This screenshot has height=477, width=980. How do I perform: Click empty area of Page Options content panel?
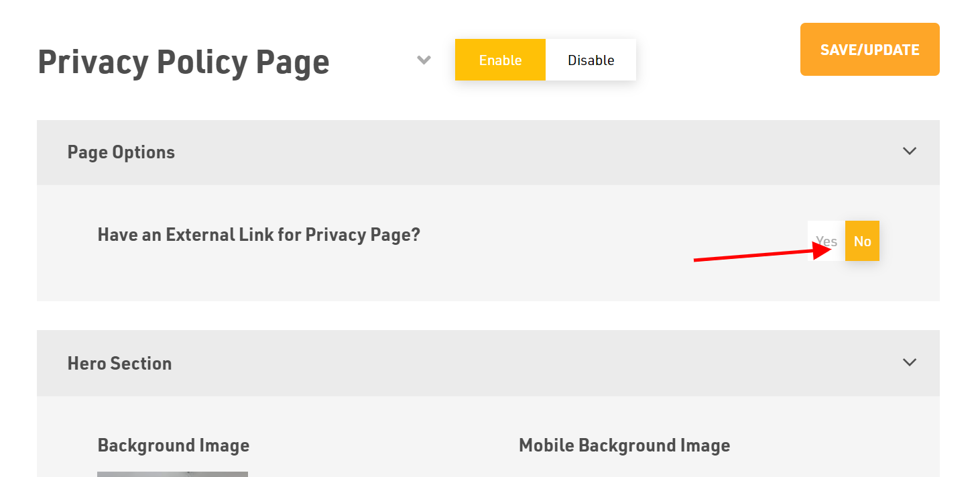[x=469, y=278]
